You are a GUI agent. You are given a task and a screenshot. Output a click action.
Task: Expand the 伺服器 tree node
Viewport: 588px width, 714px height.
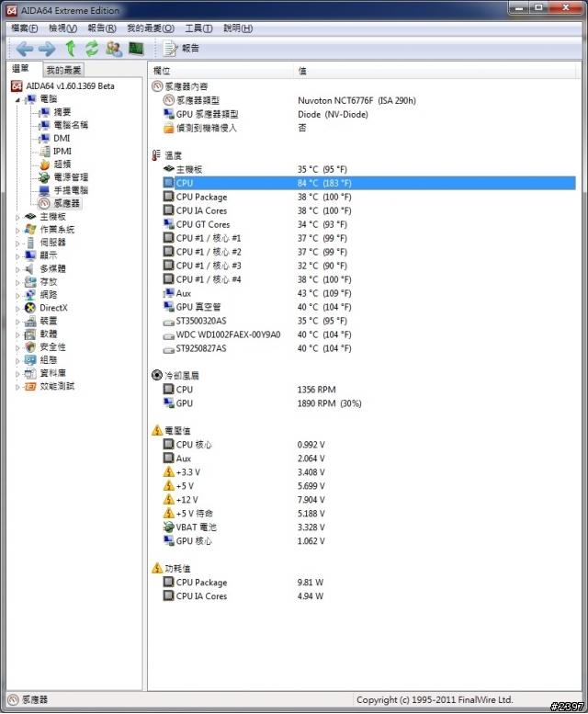[17, 244]
